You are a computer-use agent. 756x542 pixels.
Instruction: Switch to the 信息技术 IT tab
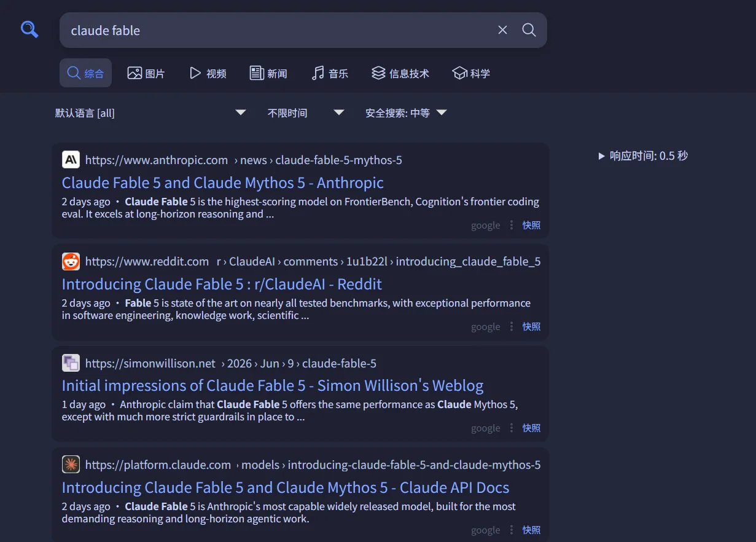click(400, 73)
